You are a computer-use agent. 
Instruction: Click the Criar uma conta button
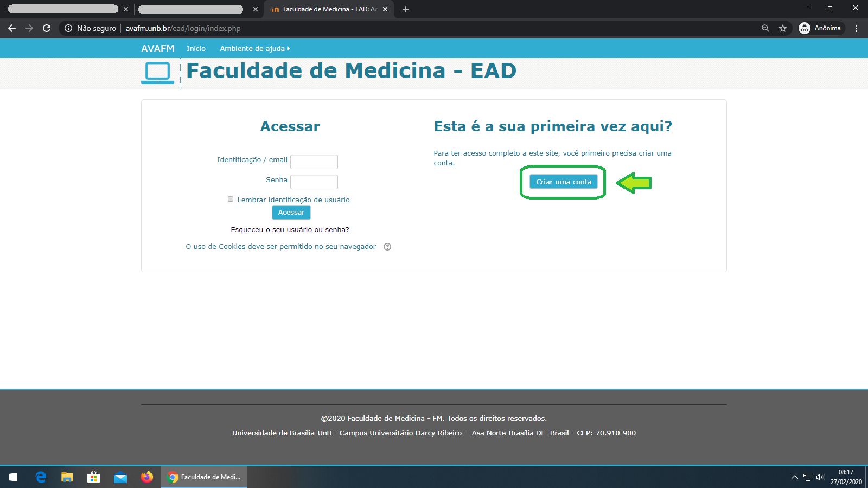(x=564, y=182)
